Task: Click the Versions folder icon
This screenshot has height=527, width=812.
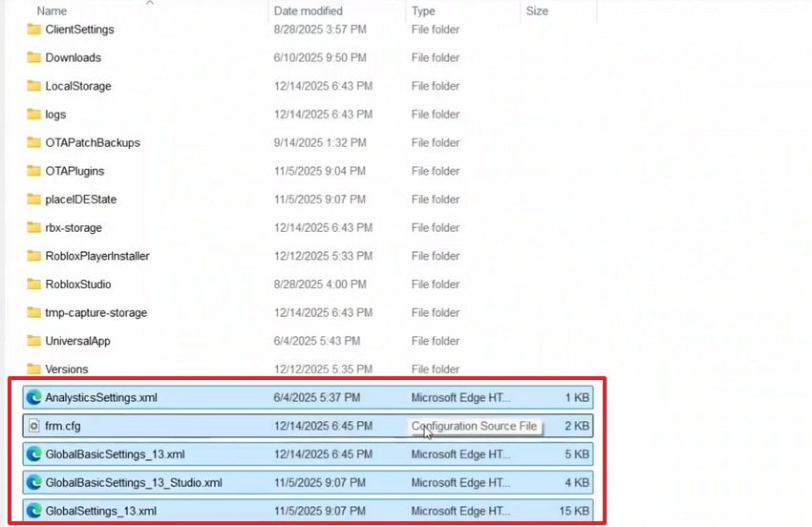Action: (x=33, y=369)
